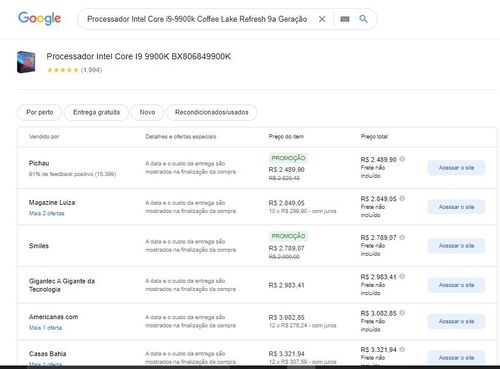Click Acessar o site for Pichau

456,168
